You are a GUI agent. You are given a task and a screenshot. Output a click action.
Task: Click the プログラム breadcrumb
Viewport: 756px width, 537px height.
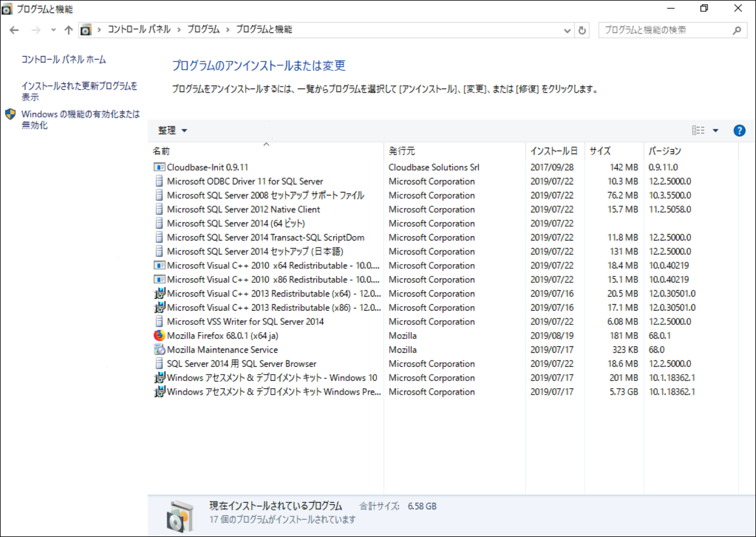[203, 30]
